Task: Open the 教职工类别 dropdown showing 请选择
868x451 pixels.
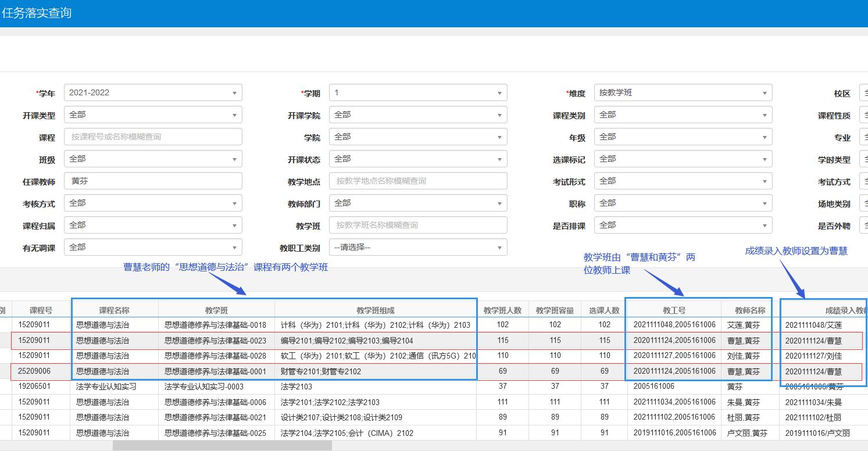Action: coord(418,248)
